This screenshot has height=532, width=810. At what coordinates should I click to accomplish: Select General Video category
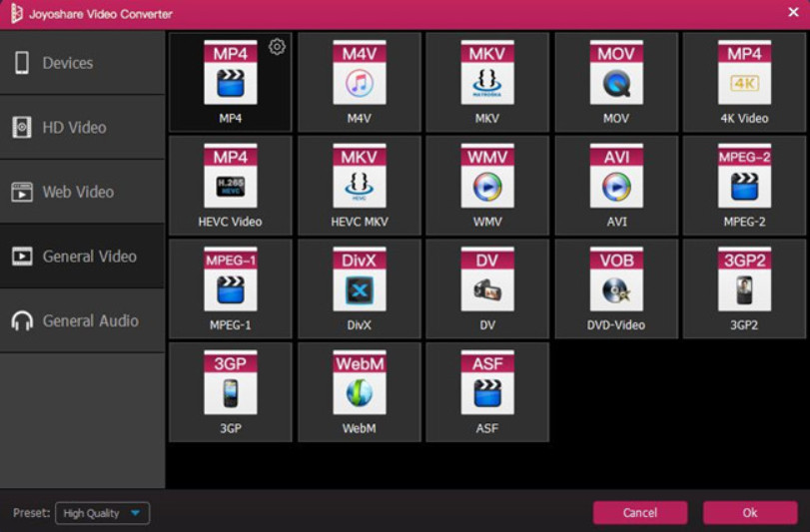point(82,257)
